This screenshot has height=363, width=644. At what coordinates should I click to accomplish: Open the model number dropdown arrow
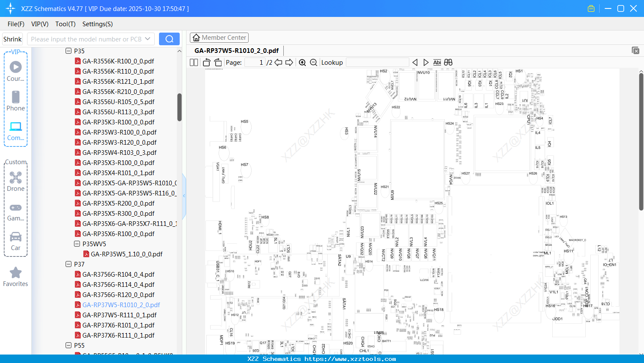click(x=148, y=39)
